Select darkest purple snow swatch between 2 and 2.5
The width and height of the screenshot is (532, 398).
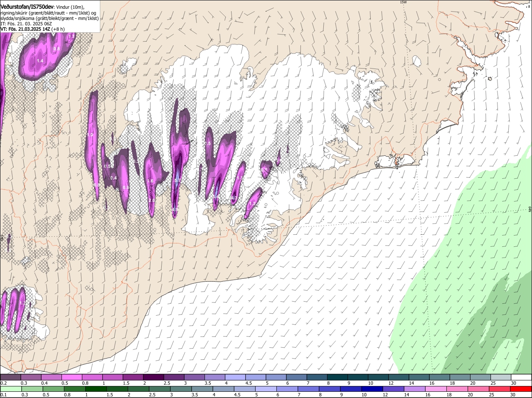(153, 377)
